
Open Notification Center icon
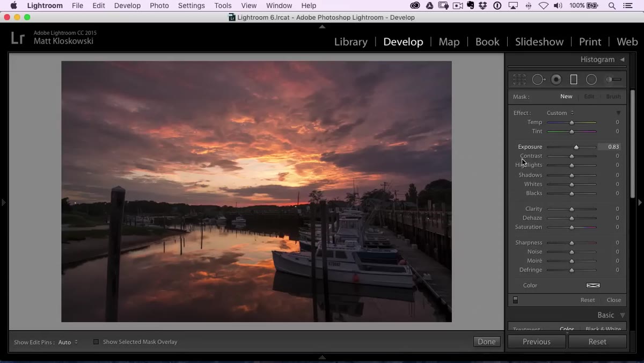coord(628,5)
